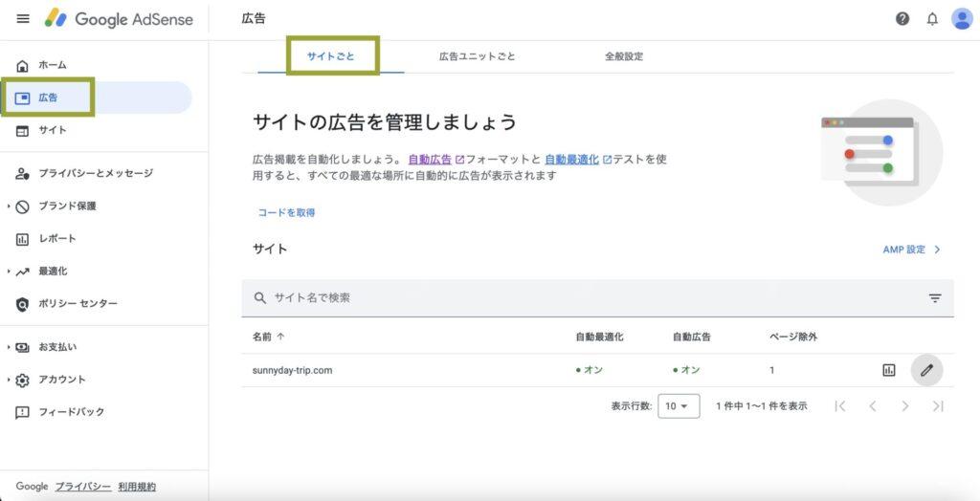
Task: Click the help question mark icon
Action: click(x=902, y=19)
